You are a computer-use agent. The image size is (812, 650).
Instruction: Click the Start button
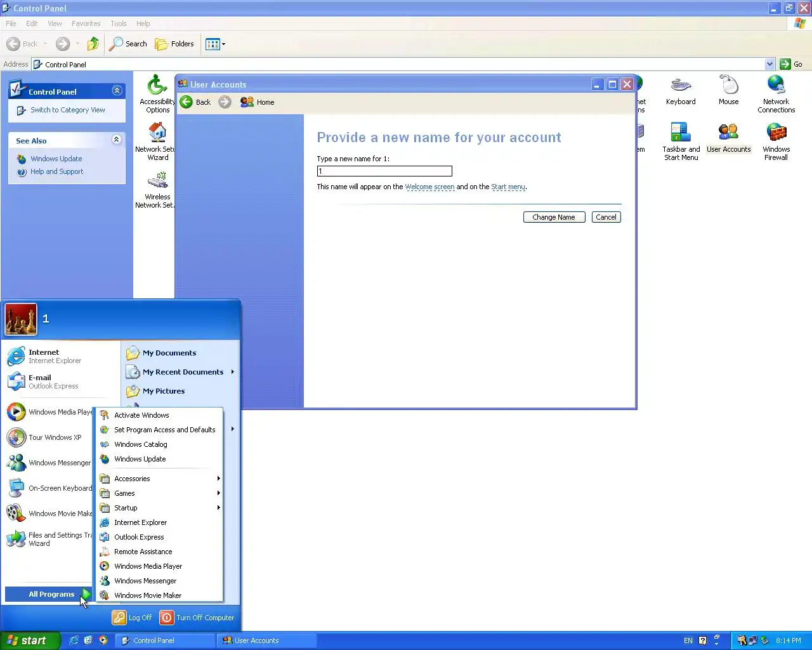pos(30,640)
